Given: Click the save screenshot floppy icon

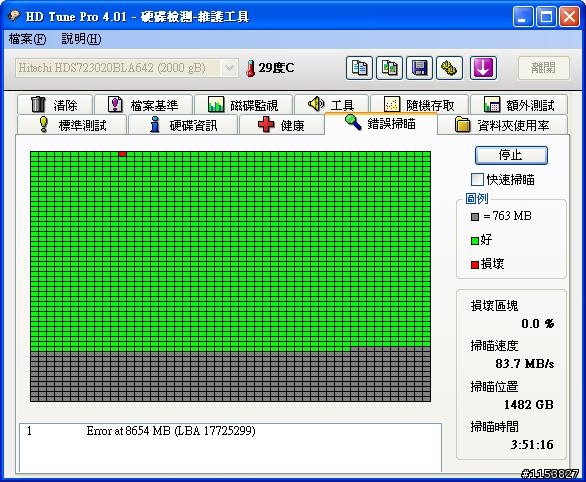Looking at the screenshot, I should pyautogui.click(x=420, y=68).
